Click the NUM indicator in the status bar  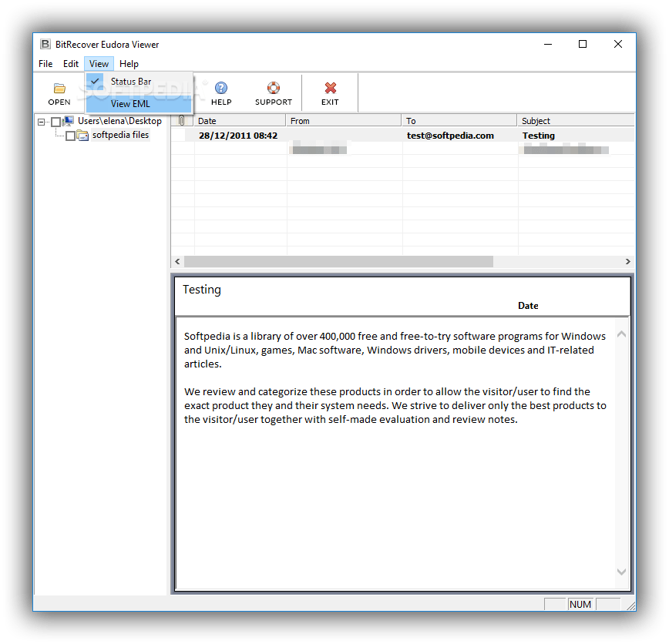580,604
